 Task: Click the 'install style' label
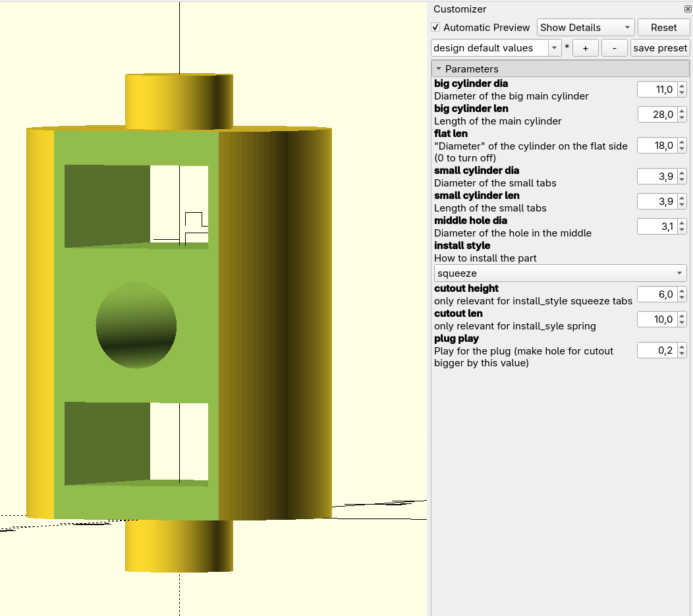tap(462, 246)
